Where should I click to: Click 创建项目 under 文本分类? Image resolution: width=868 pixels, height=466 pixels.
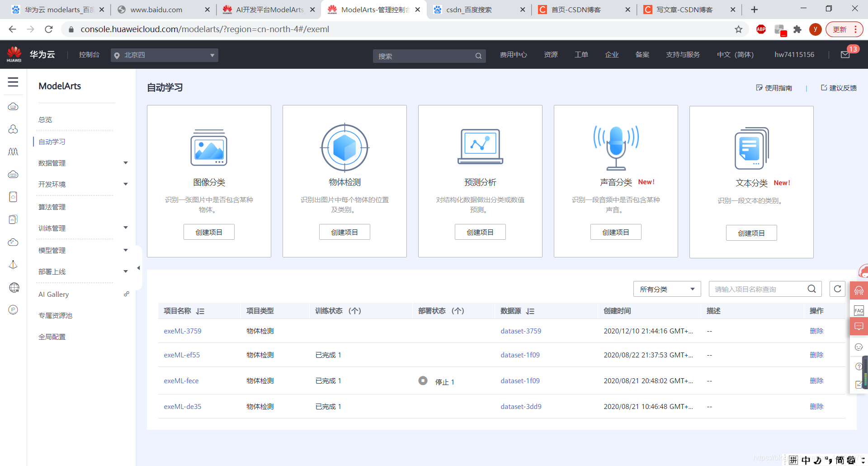pyautogui.click(x=751, y=233)
